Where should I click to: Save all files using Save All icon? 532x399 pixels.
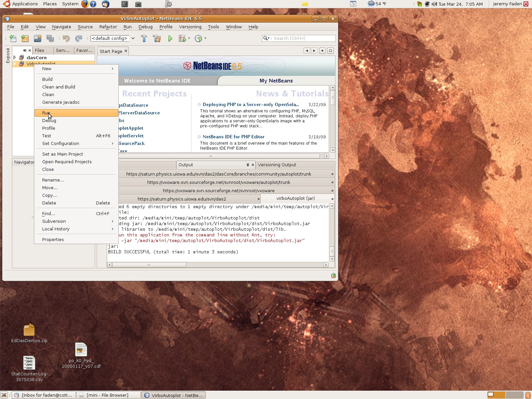tap(51, 38)
